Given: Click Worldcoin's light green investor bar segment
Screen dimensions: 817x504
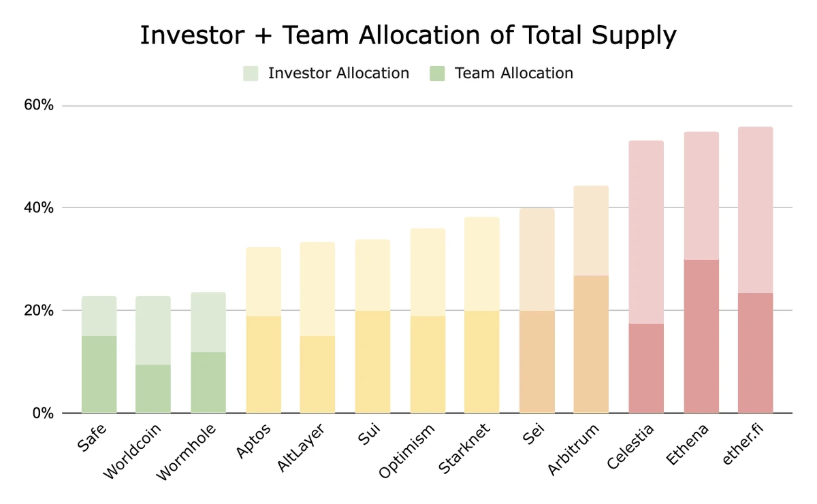Looking at the screenshot, I should 153,331.
